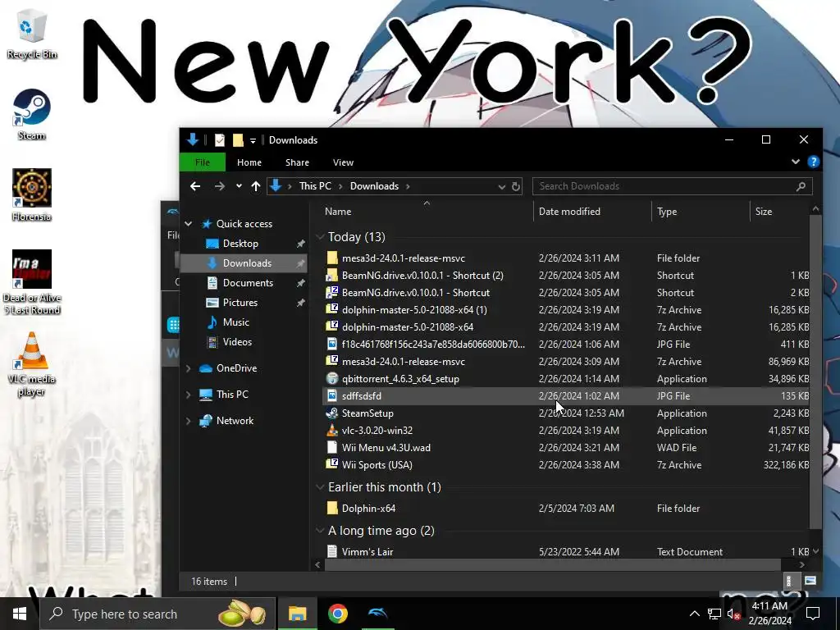The width and height of the screenshot is (840, 630).
Task: Open the Recycle Bin desktop icon
Action: 32,34
